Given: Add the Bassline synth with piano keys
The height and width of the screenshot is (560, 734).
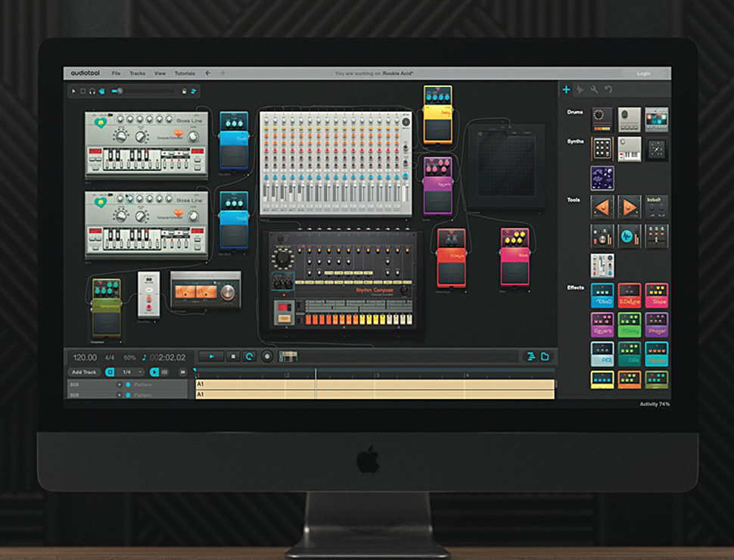Looking at the screenshot, I should coord(629,149).
